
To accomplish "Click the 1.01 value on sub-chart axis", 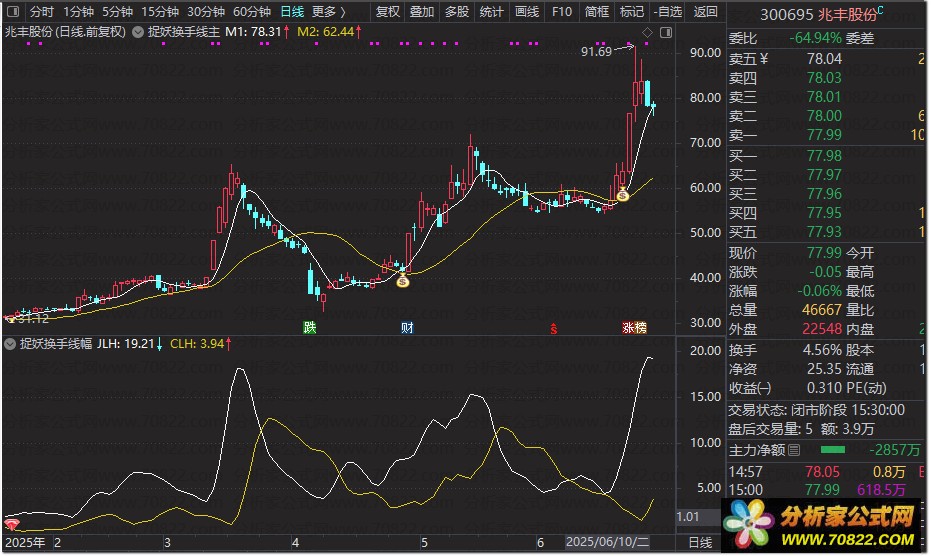I will pos(688,517).
